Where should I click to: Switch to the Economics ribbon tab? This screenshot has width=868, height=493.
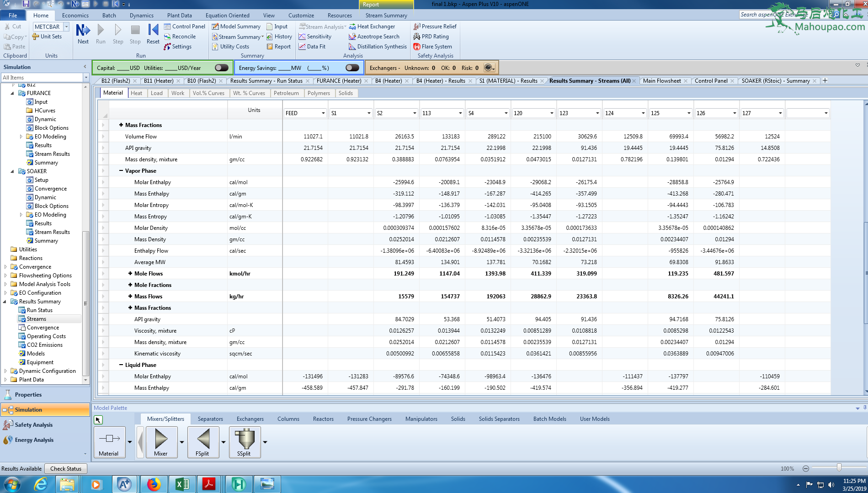point(75,15)
